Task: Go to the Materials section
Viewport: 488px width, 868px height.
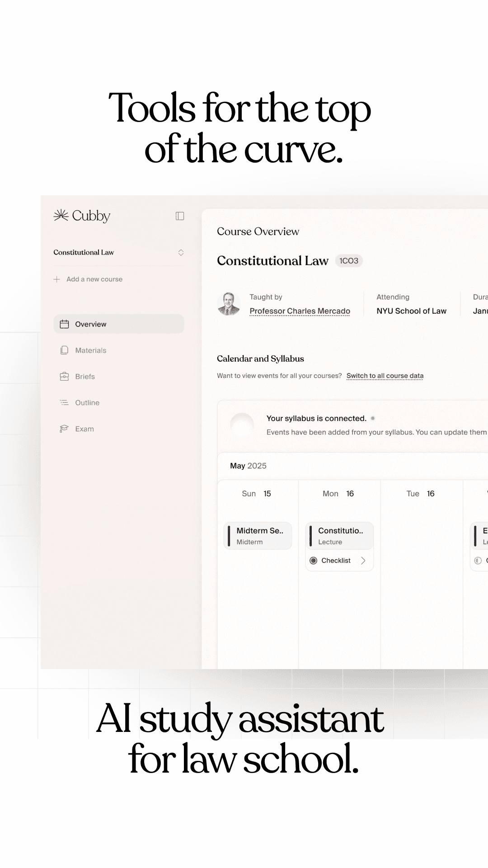Action: pyautogui.click(x=90, y=350)
